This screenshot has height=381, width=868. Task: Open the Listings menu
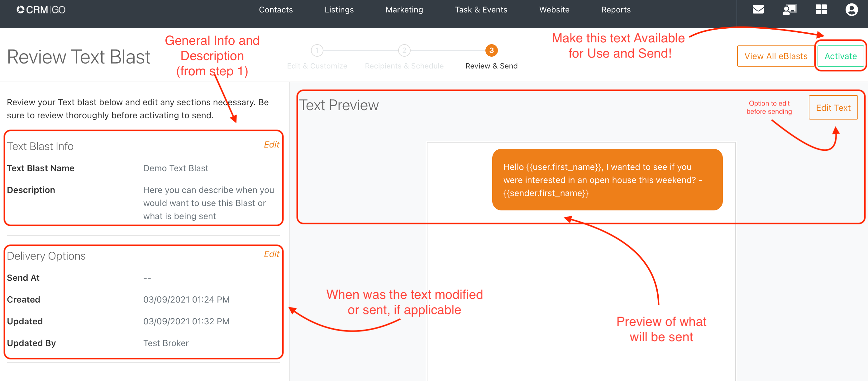tap(339, 10)
